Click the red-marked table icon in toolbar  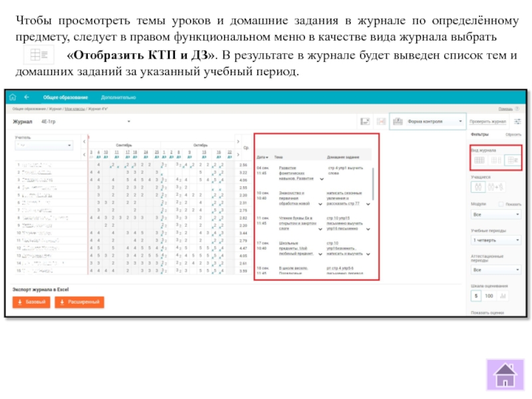point(381,122)
